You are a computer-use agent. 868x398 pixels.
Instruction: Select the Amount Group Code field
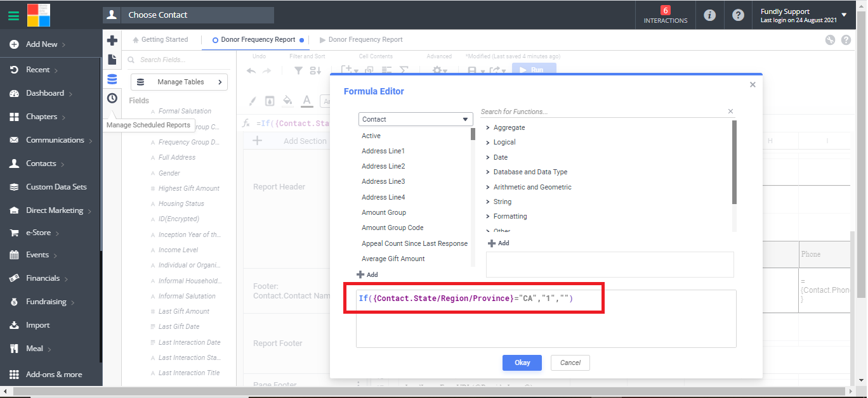[392, 228]
